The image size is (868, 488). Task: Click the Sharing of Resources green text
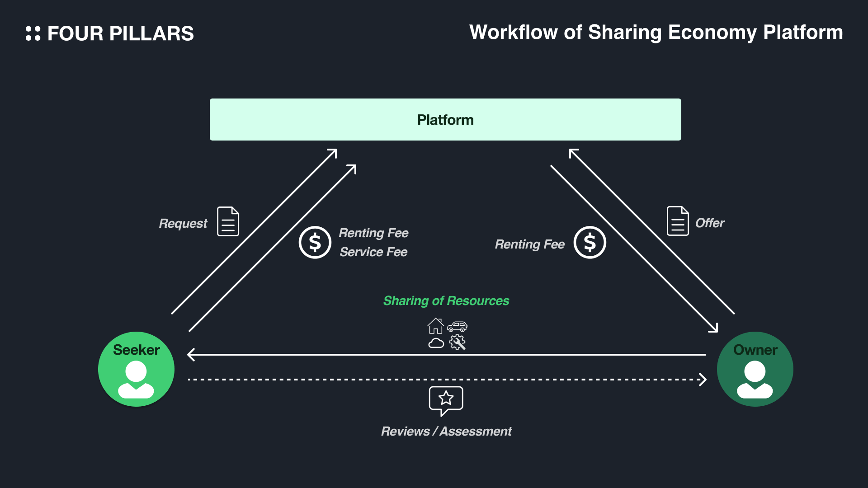[446, 301]
